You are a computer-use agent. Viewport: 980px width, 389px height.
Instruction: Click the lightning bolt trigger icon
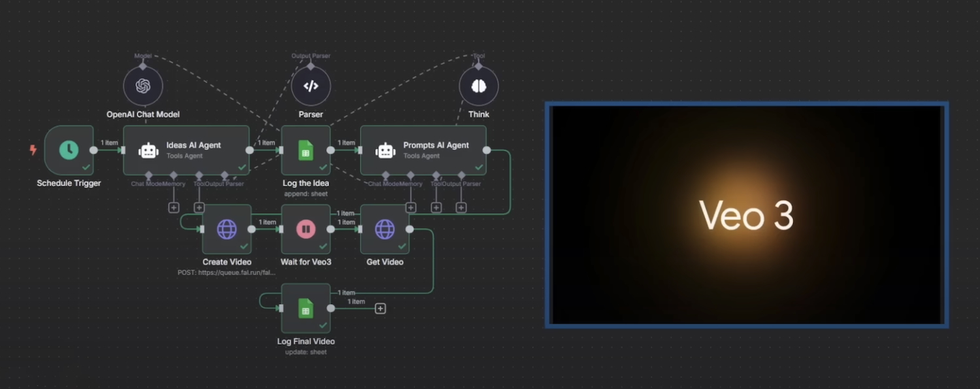(33, 150)
